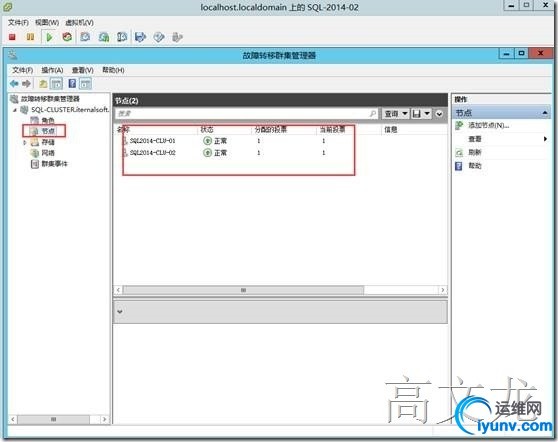Click the revert to snapshot icon
Screen dimensions: 558x442
(104, 37)
